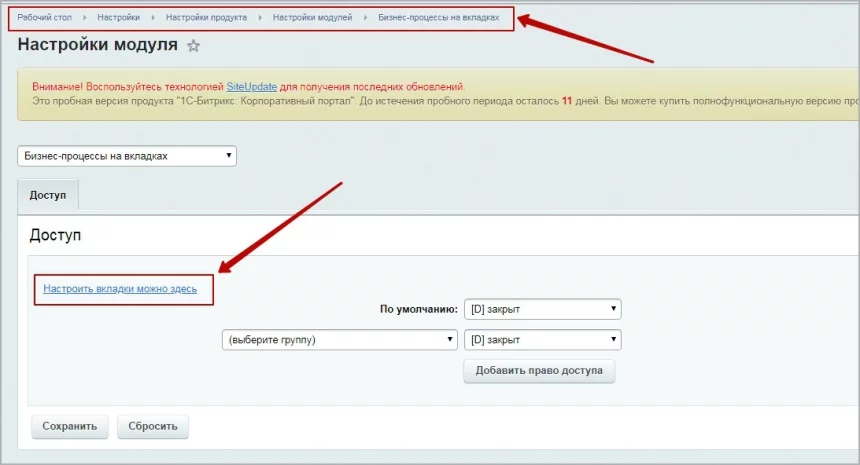Click Бизнес-процессы на вкладках breadcrumb
860x465 pixels.
[x=438, y=18]
